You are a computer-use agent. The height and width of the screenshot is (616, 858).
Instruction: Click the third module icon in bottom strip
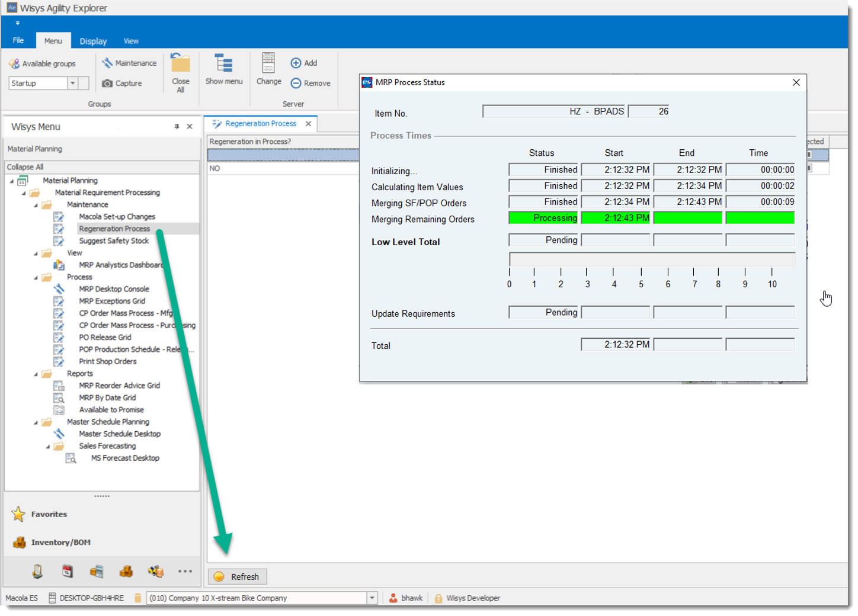click(x=97, y=571)
